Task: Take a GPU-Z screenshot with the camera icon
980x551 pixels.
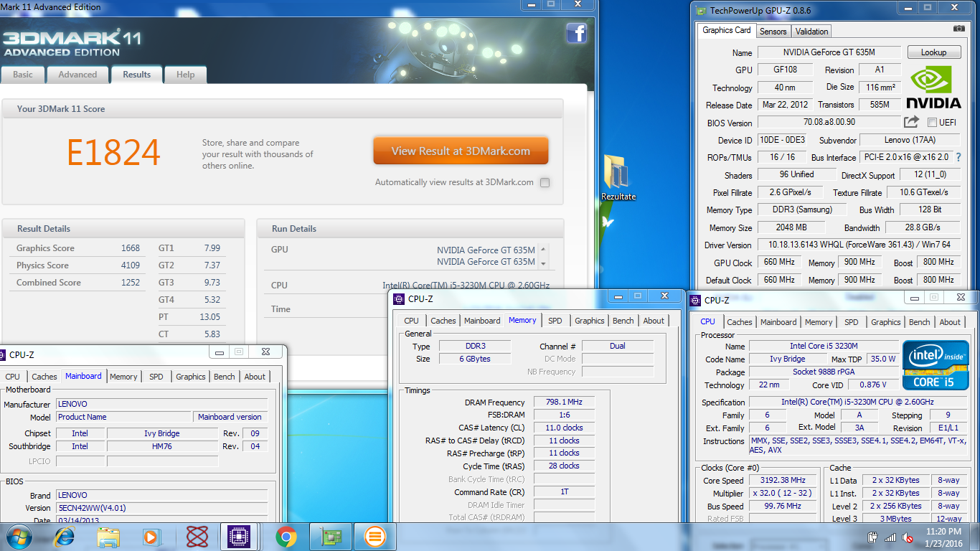Action: click(958, 29)
